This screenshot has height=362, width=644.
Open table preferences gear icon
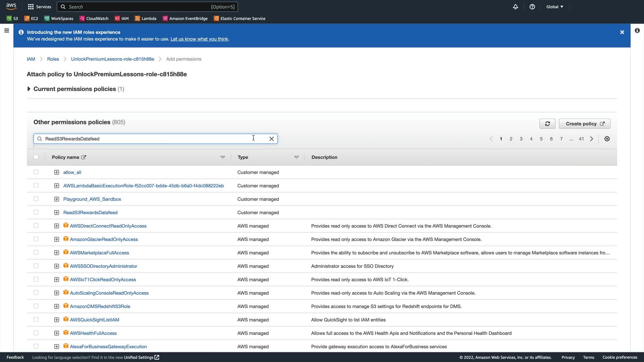(607, 139)
